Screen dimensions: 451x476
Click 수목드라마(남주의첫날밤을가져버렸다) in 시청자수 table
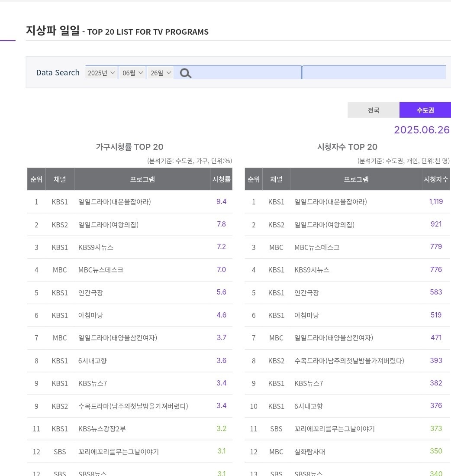[349, 361]
